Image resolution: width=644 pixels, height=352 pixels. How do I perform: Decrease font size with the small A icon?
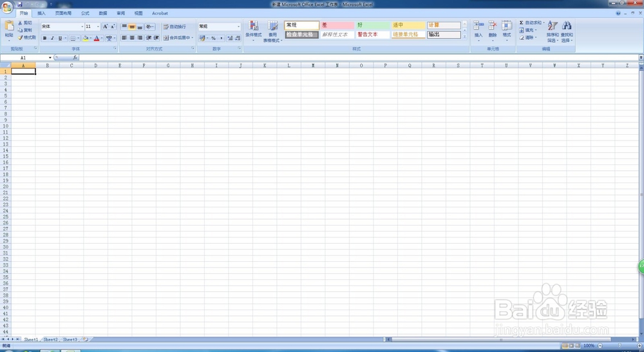coord(113,26)
